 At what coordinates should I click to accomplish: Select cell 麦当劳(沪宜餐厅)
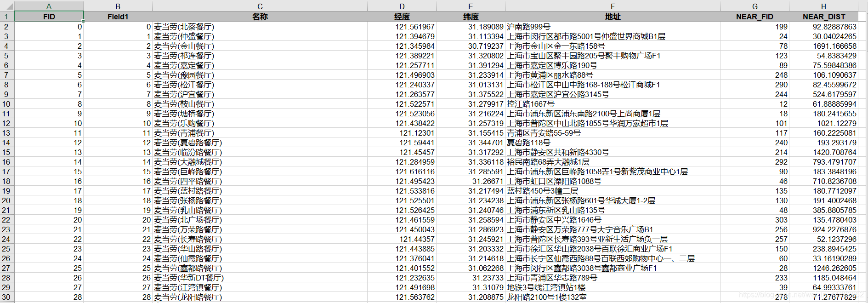point(260,94)
